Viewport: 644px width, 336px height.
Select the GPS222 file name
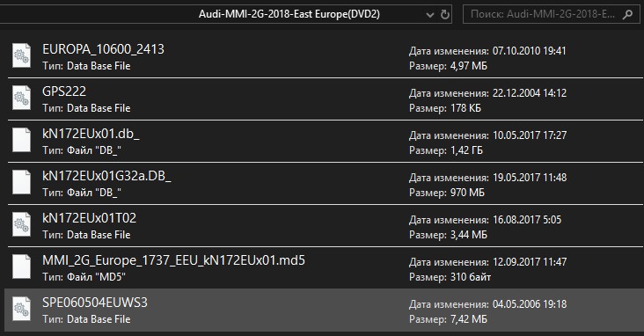click(64, 91)
